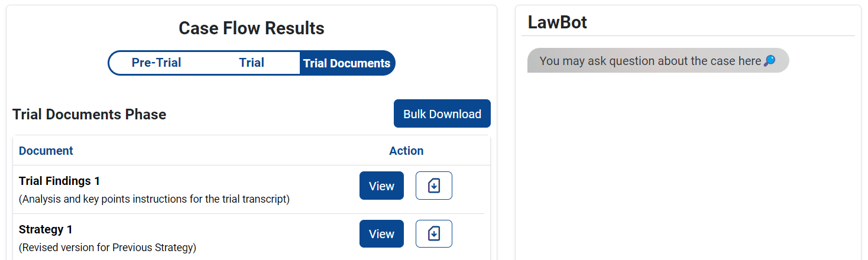Click the empty LawBot chat area

[x=688, y=165]
